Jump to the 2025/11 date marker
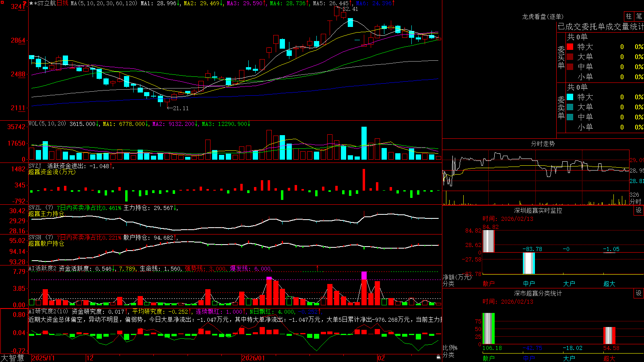Screen dimensions: 644x362 (43, 358)
